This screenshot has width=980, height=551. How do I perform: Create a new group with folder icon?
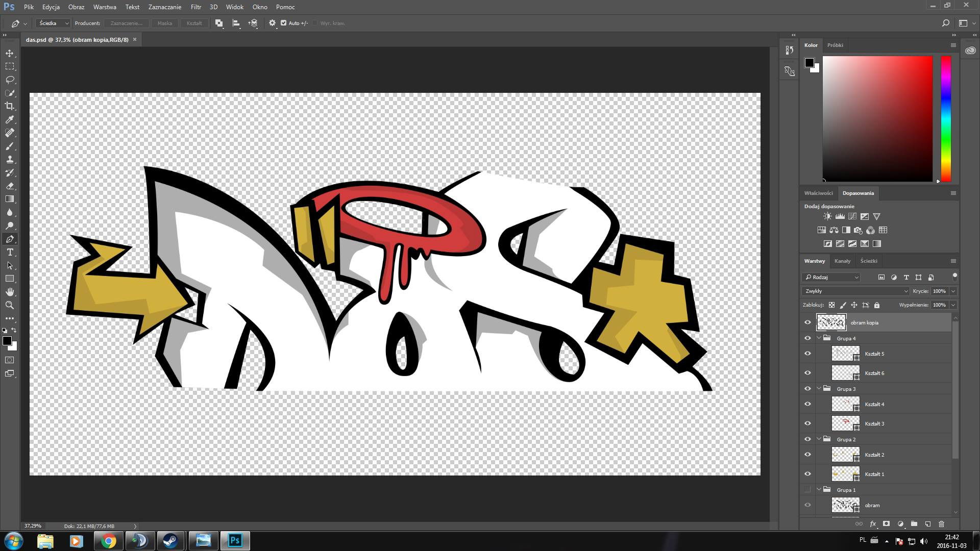(x=914, y=524)
